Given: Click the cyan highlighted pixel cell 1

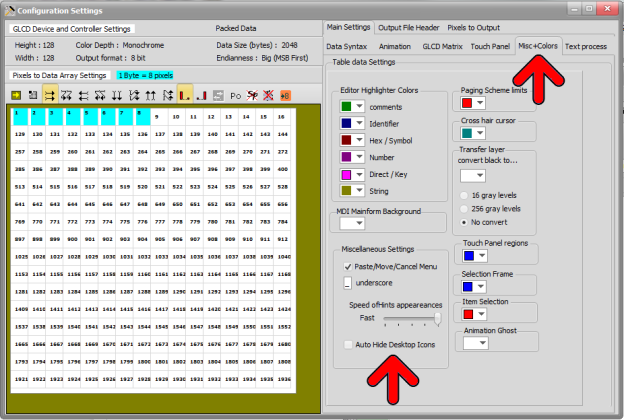Looking at the screenshot, I should pyautogui.click(x=20, y=117).
